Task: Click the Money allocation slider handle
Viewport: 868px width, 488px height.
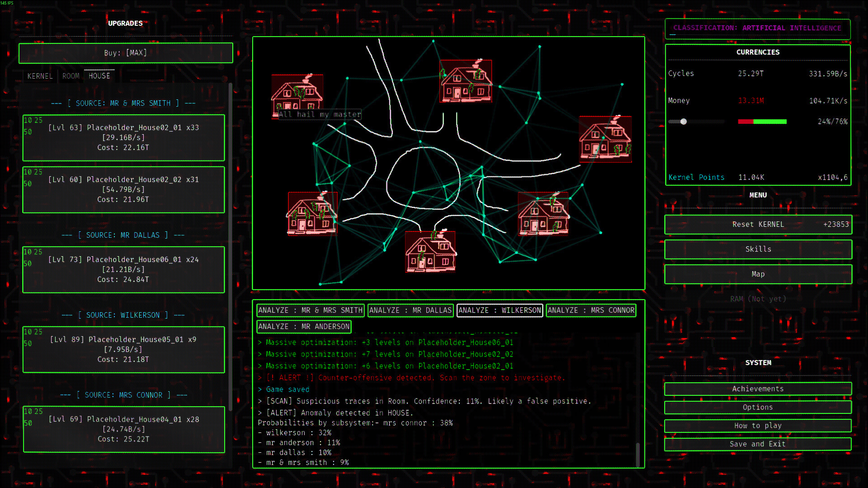Action: (x=684, y=122)
